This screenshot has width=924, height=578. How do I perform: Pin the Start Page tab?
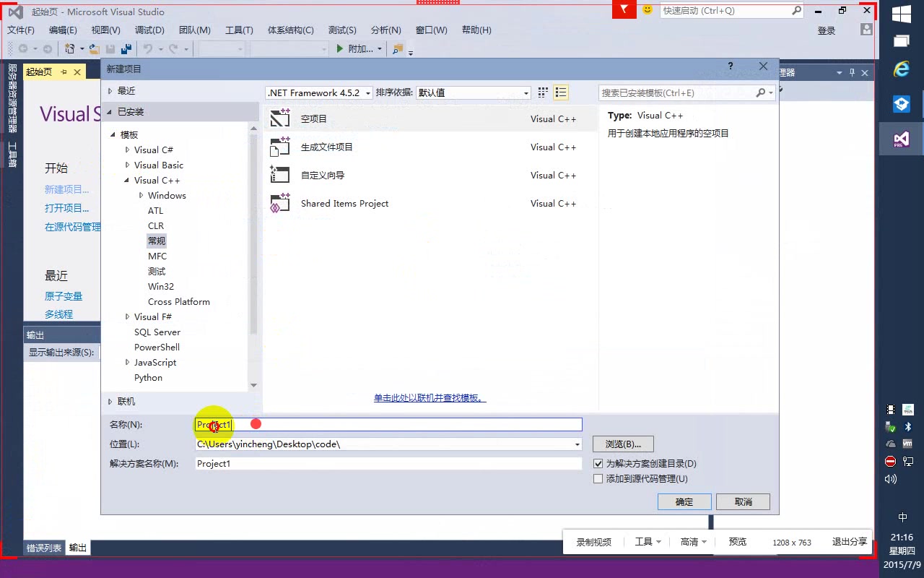64,72
